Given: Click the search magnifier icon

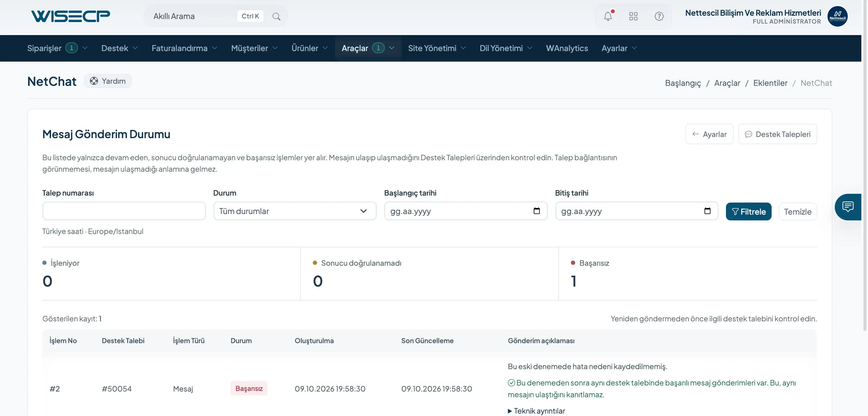Looking at the screenshot, I should click(276, 16).
